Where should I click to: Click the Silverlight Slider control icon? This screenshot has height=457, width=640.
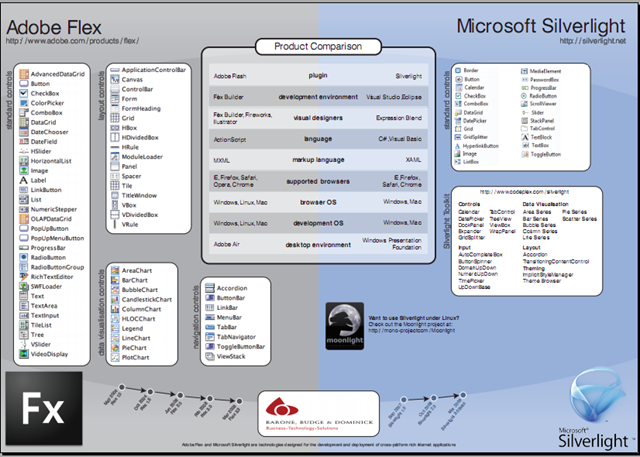click(524, 113)
